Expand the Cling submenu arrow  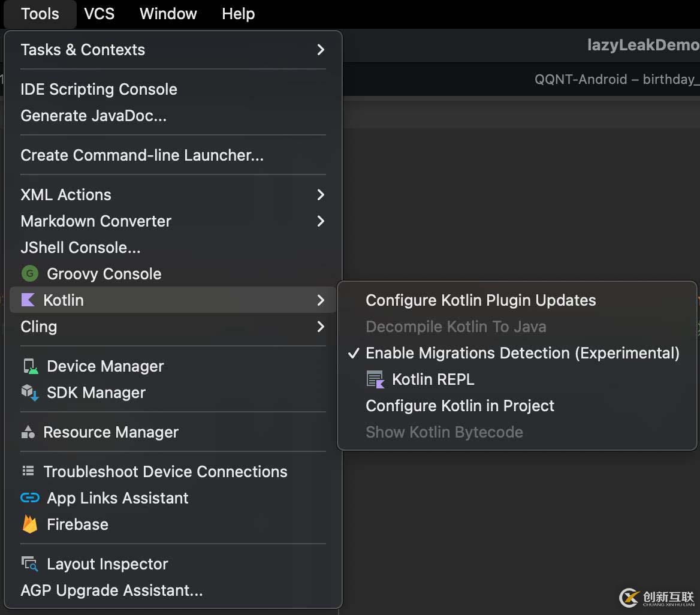pyautogui.click(x=321, y=327)
